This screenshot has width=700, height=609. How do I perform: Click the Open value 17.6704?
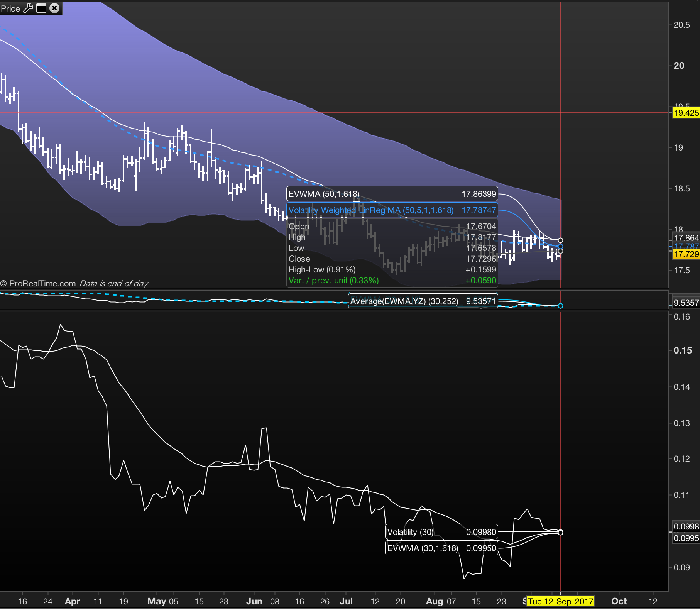[481, 227]
